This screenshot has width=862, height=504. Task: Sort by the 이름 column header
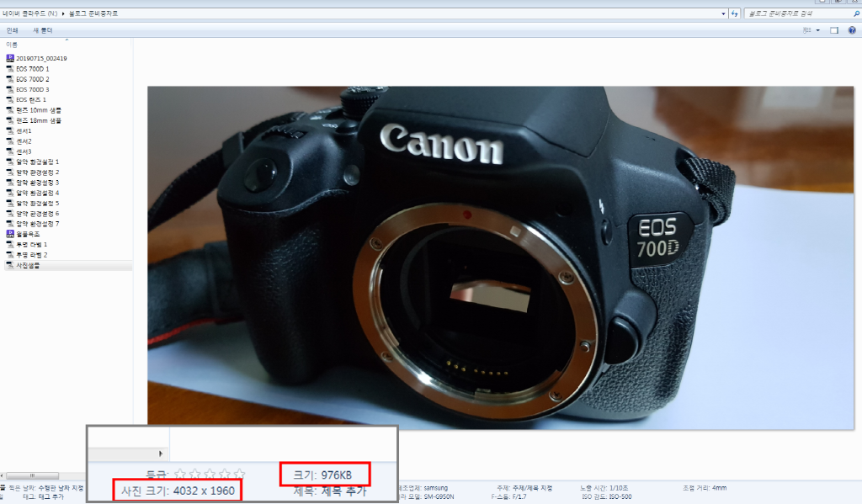(x=12, y=45)
